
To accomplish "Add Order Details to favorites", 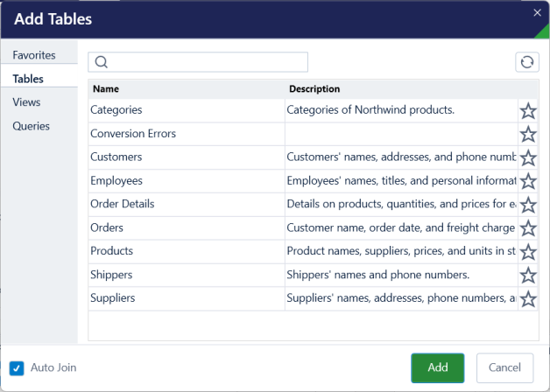I will tap(528, 205).
